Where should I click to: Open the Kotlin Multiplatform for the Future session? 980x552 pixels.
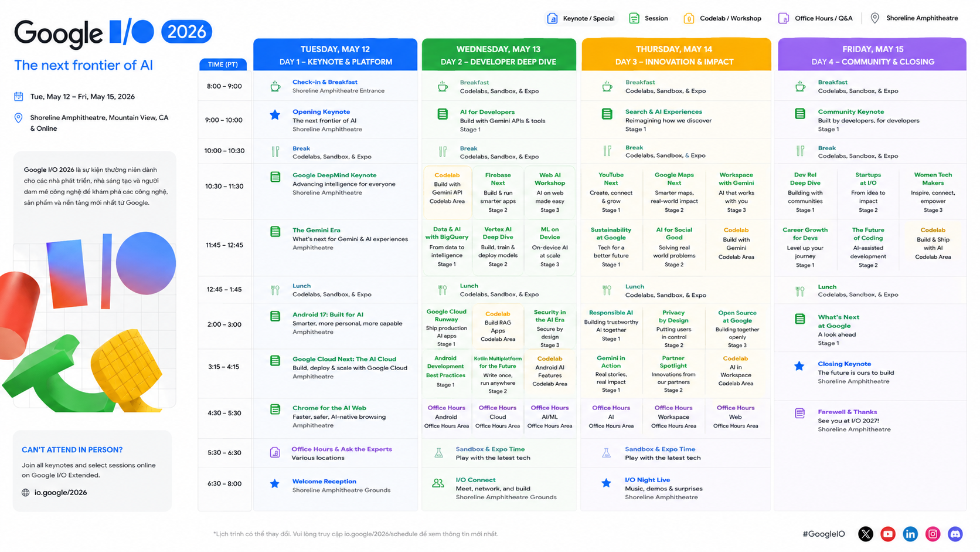point(498,374)
